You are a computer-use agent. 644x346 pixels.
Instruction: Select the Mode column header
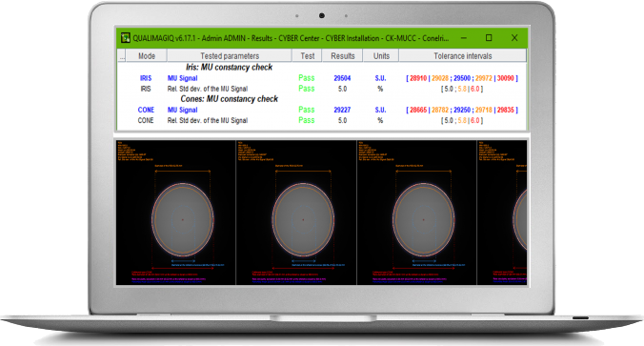147,56
